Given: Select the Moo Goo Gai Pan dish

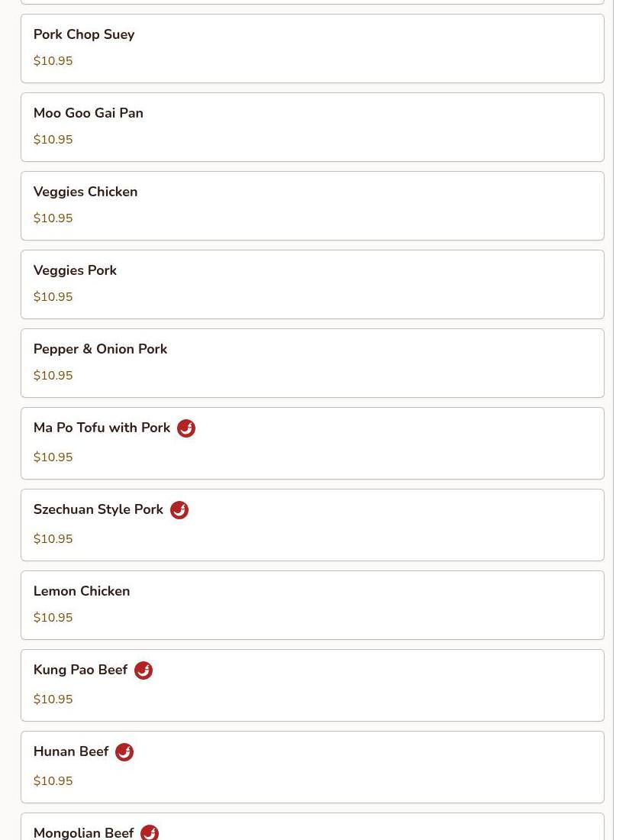Looking at the screenshot, I should 313,127.
